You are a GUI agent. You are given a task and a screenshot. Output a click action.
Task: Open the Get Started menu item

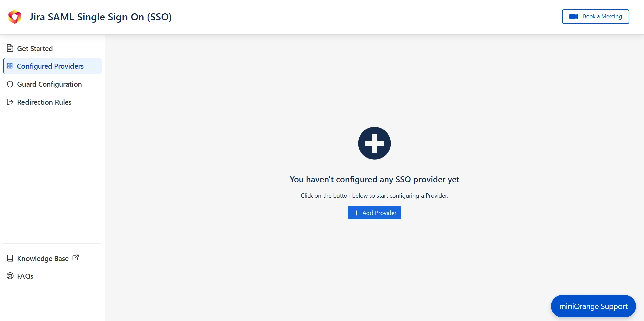tap(52, 48)
